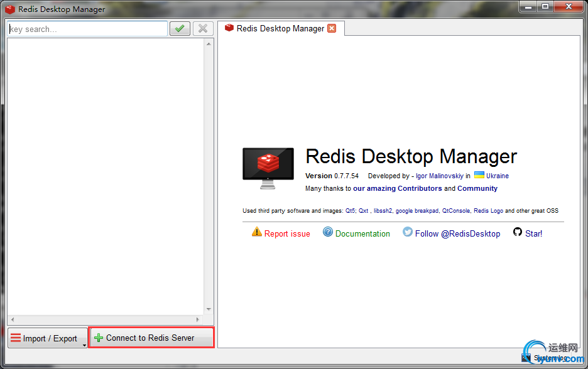
Task: Focus the key search input field
Action: point(87,29)
